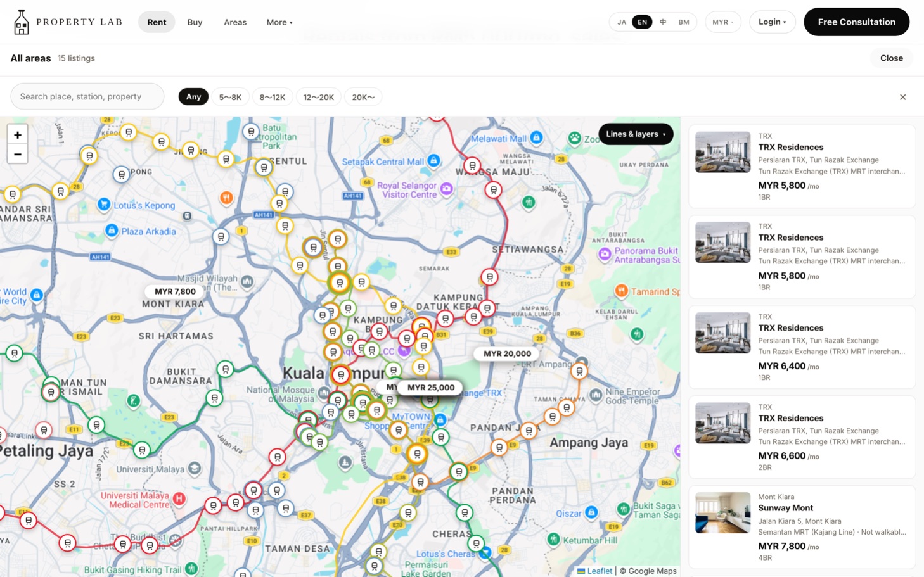
Task: Switch to the Rent tab
Action: [157, 22]
